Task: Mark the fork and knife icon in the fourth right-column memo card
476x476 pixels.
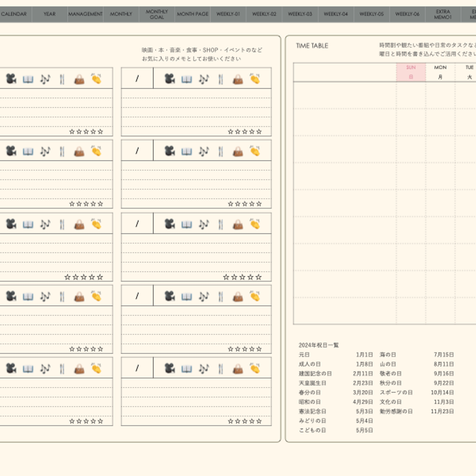Action: [221, 296]
